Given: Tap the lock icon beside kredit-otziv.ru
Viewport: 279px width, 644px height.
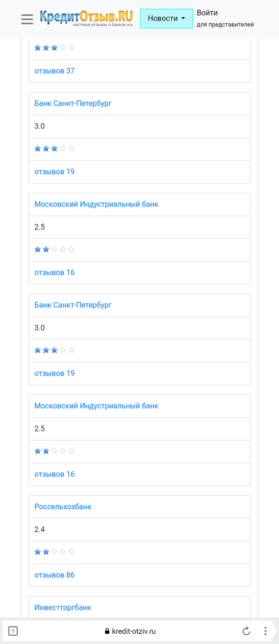Looking at the screenshot, I should pos(107,631).
